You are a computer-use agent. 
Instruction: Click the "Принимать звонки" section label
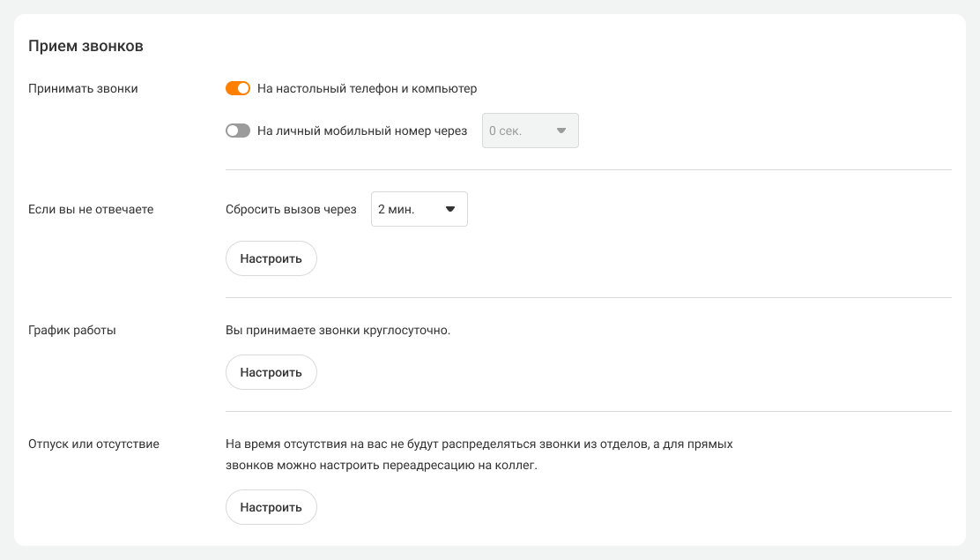pos(83,88)
